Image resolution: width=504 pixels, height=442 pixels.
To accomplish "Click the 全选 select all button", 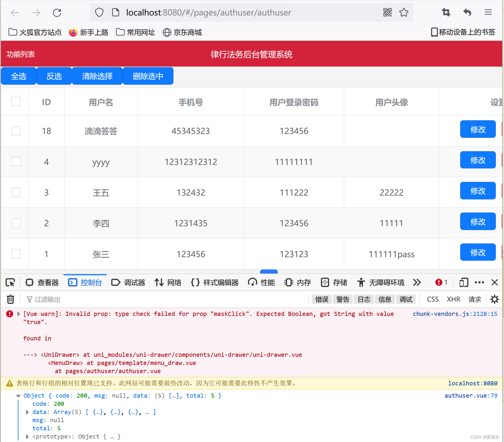I will [x=19, y=76].
